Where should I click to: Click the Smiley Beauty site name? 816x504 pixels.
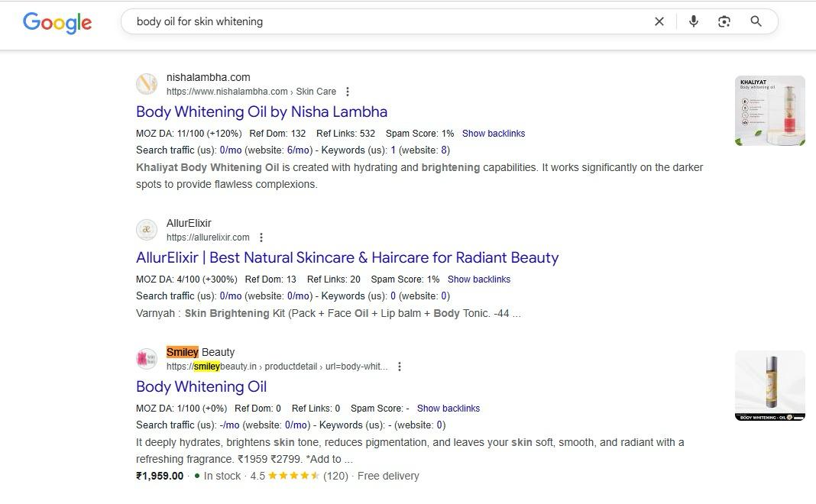(200, 351)
